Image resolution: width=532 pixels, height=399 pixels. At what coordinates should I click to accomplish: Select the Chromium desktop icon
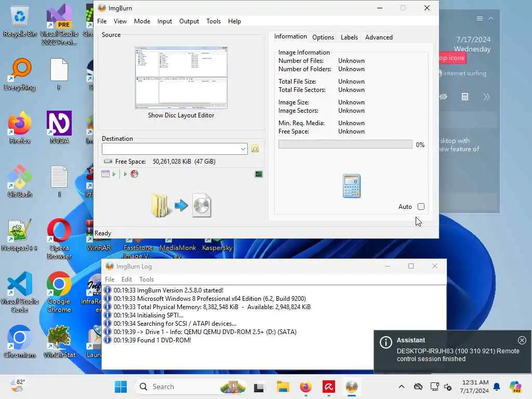coord(20,342)
